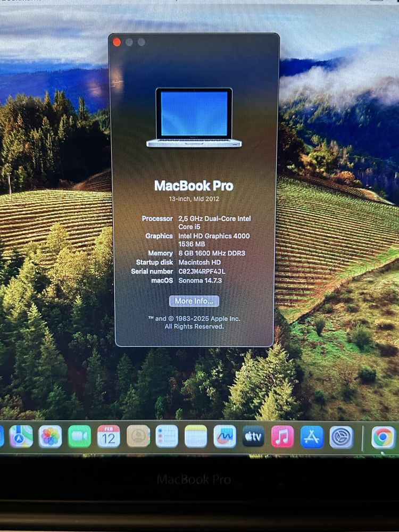Click the Macintosh HD startup disk value
This screenshot has width=399, height=532.
(x=199, y=262)
